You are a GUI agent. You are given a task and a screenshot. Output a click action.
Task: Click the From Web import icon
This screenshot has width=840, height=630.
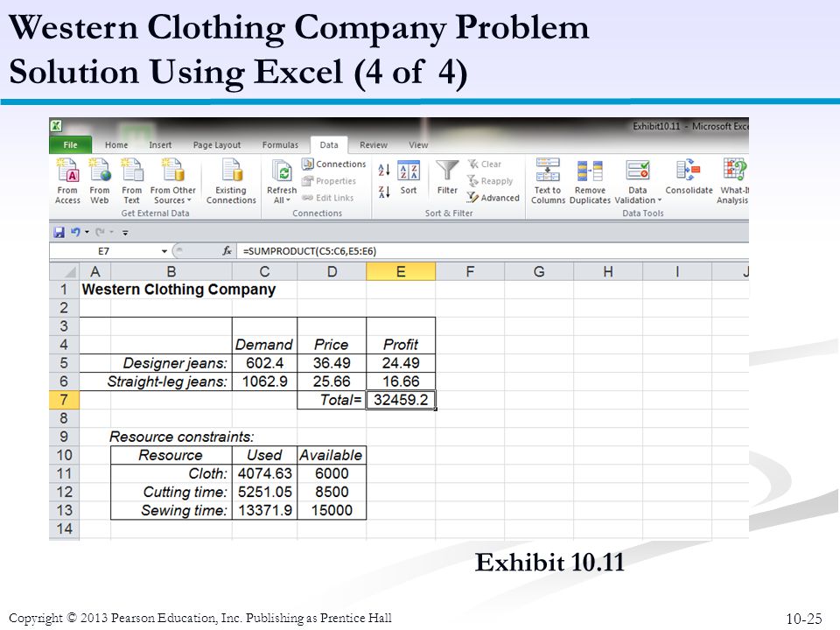tap(100, 181)
